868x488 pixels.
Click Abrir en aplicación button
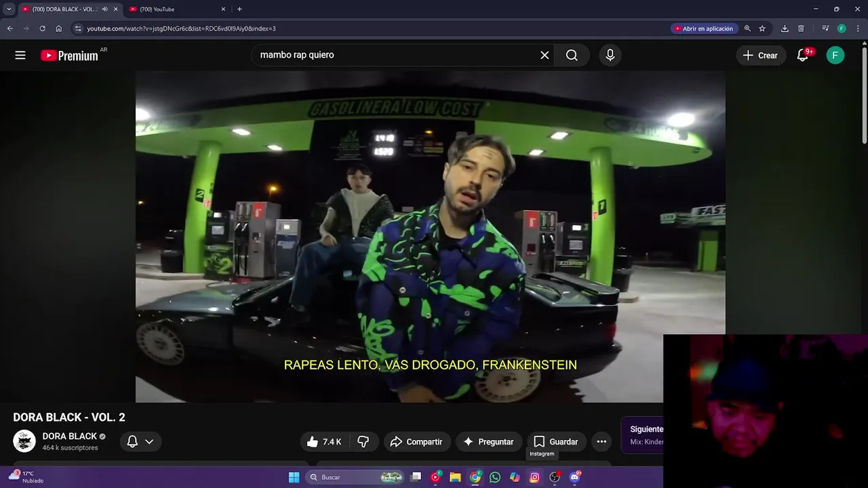(x=703, y=28)
